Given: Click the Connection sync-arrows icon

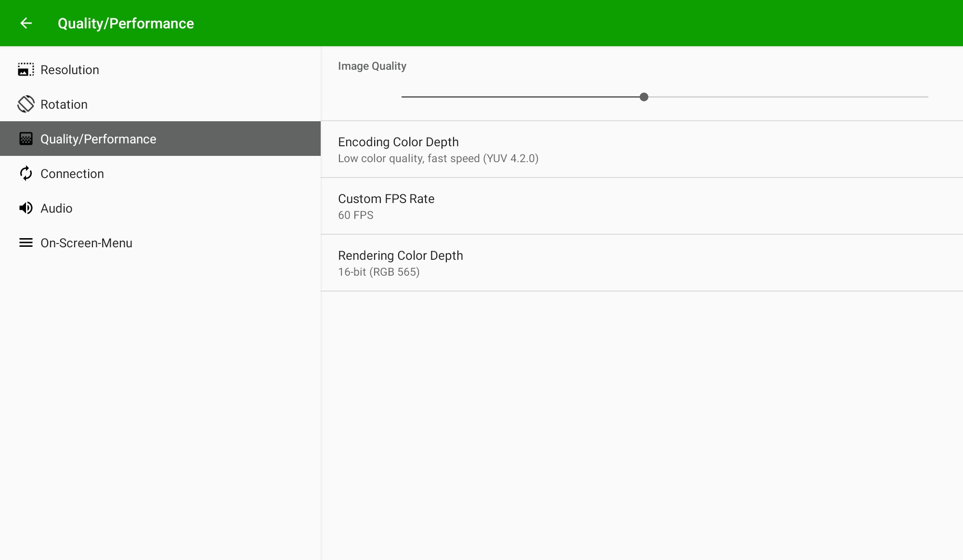Looking at the screenshot, I should coord(26,174).
